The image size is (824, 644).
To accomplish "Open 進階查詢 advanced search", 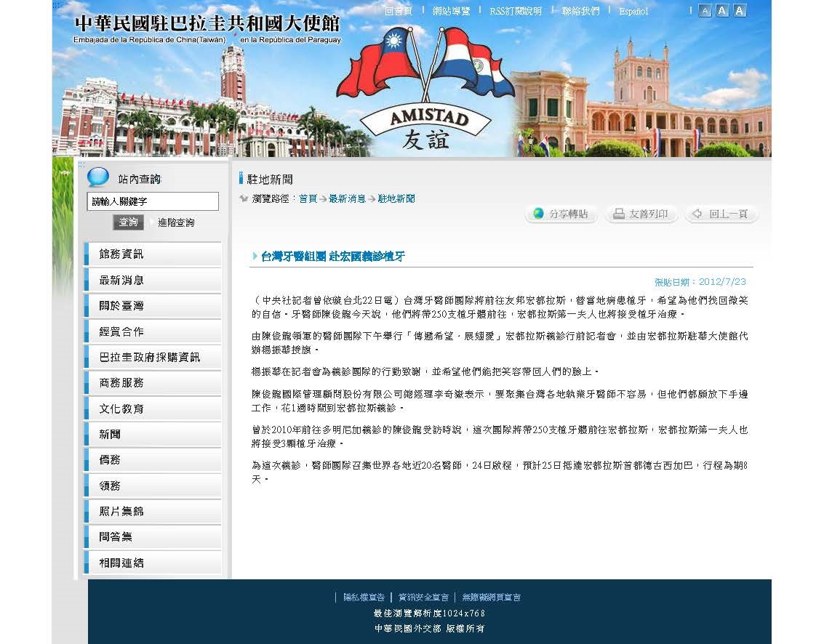I will (x=176, y=222).
